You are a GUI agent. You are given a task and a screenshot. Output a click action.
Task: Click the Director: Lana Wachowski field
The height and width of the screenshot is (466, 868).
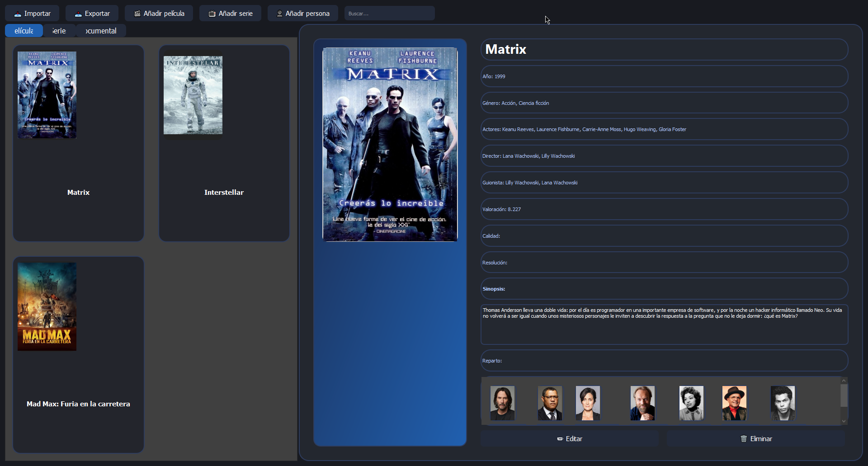click(x=664, y=156)
